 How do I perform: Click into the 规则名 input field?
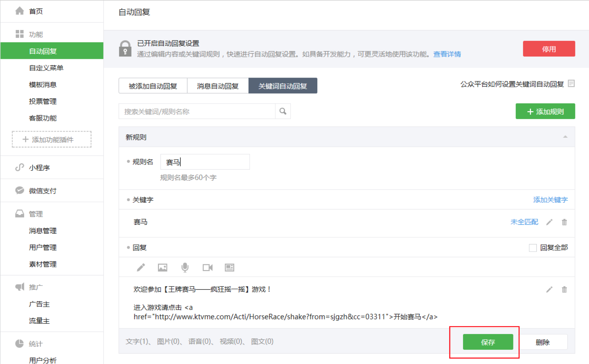pos(205,162)
